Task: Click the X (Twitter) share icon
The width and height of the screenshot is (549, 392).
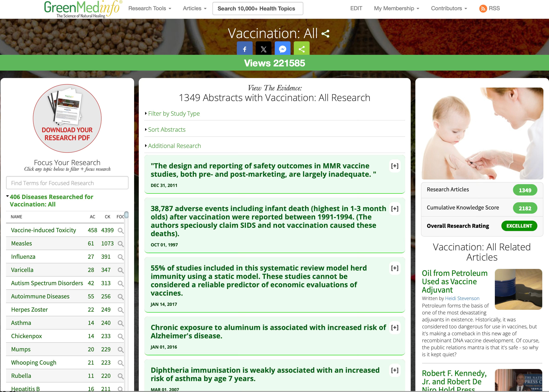Action: tap(263, 49)
